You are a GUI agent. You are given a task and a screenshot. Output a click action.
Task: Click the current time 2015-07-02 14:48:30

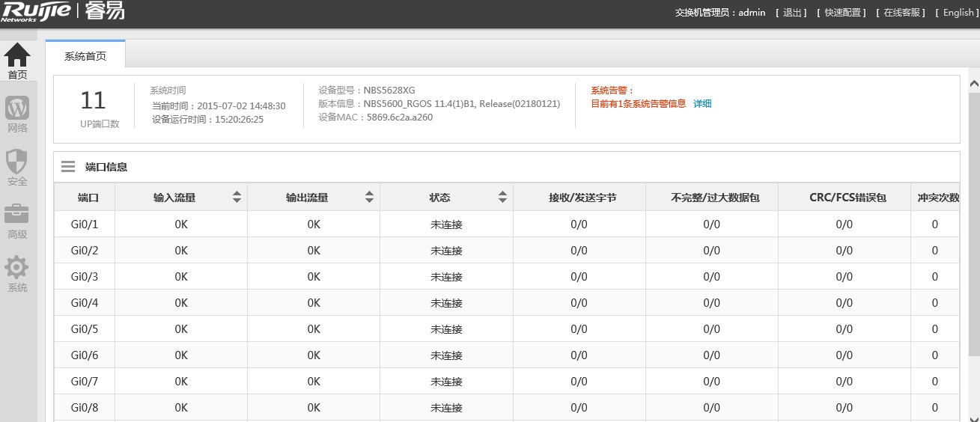[x=241, y=106]
